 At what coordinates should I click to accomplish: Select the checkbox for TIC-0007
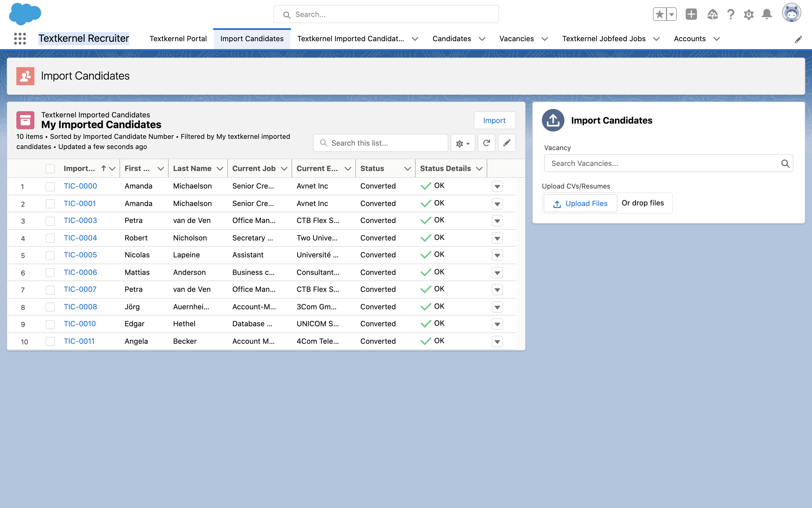pyautogui.click(x=50, y=290)
